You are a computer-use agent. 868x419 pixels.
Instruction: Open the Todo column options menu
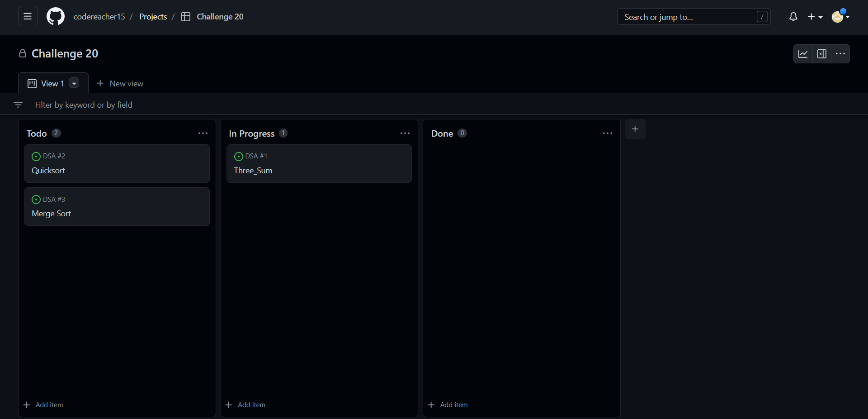click(x=203, y=133)
